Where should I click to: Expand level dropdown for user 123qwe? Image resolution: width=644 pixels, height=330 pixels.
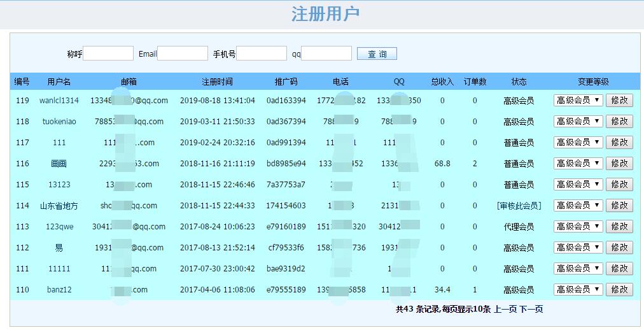click(578, 226)
